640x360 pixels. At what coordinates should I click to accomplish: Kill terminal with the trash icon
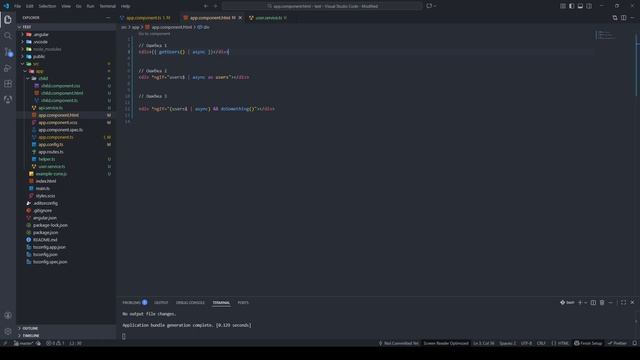click(602, 302)
